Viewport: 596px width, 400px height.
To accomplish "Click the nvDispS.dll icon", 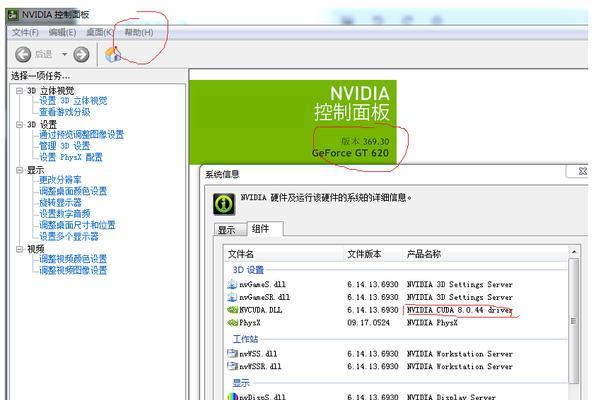I will (232, 396).
